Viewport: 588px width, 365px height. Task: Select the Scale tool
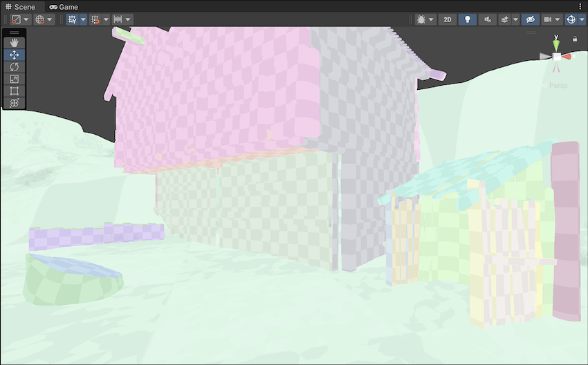click(14, 79)
